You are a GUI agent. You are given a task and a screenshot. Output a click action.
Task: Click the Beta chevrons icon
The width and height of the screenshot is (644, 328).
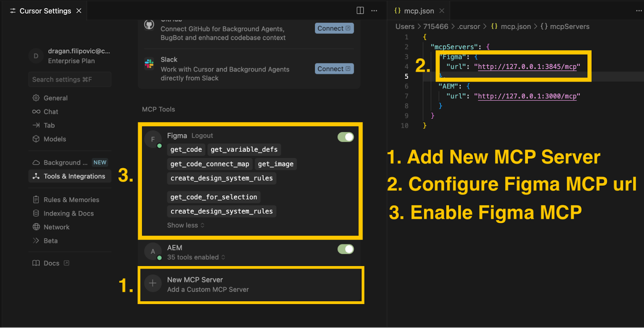tap(36, 241)
